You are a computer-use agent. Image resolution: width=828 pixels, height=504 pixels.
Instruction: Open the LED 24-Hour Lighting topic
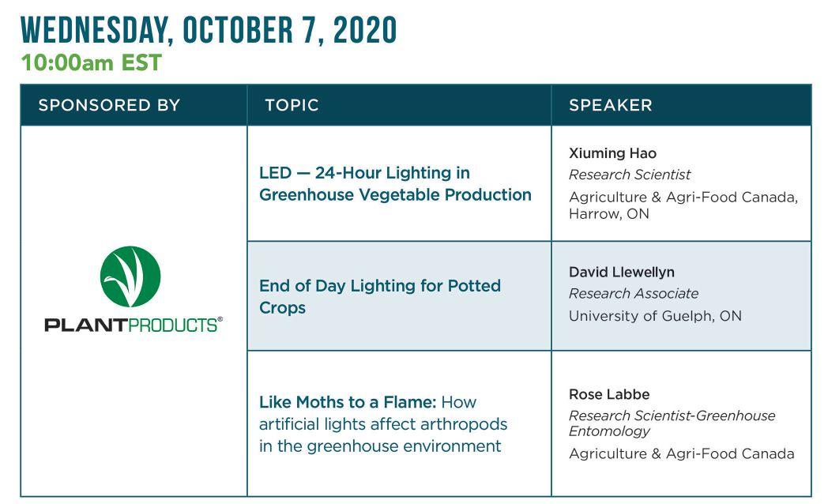click(x=395, y=183)
